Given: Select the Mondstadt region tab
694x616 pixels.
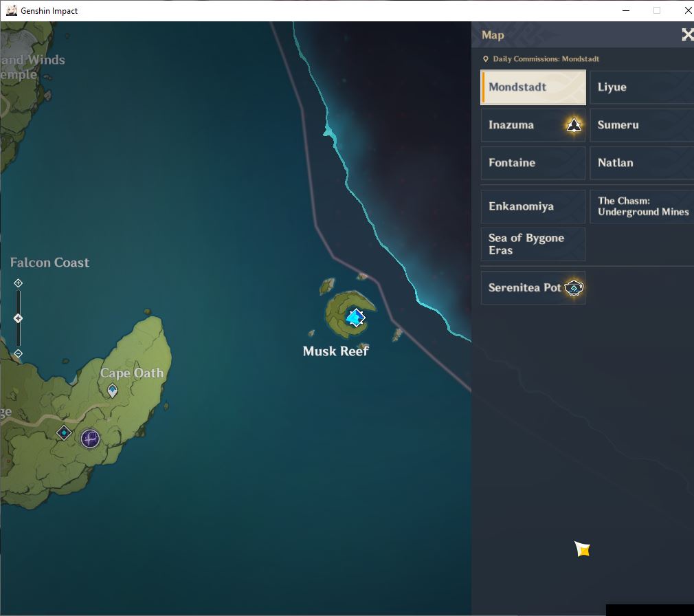Looking at the screenshot, I should point(533,87).
